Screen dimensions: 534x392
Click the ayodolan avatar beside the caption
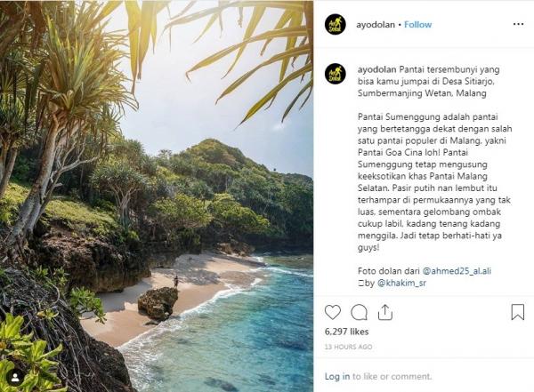click(x=336, y=73)
